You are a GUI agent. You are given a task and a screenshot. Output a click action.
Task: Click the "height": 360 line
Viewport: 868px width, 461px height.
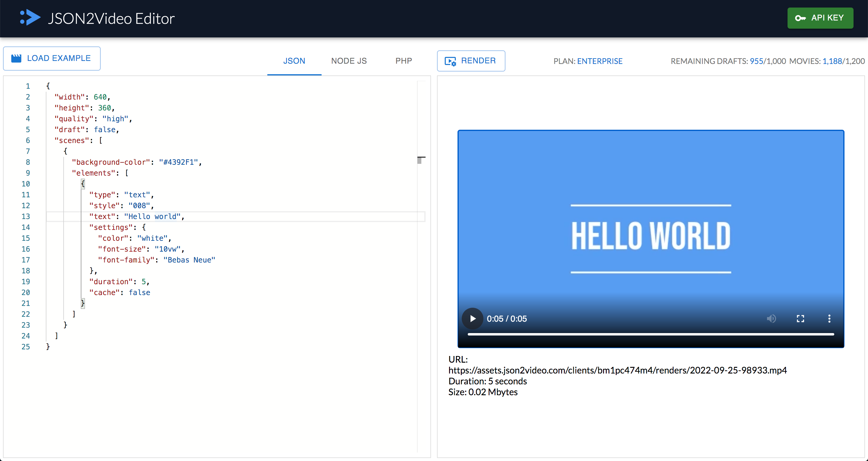tap(85, 108)
